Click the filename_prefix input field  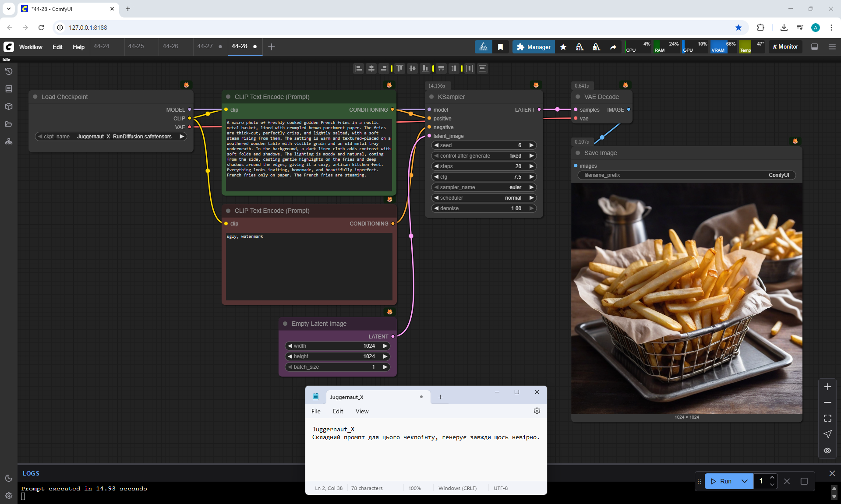686,175
